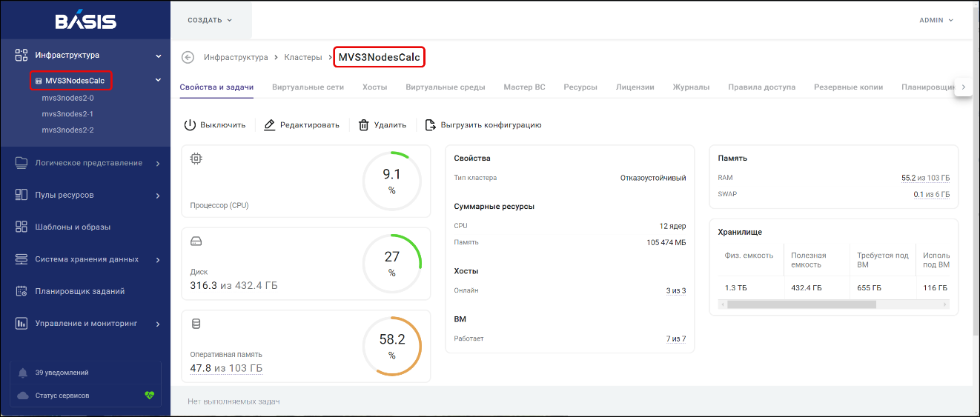Click the BASIS logo
This screenshot has height=417, width=980.
tap(85, 21)
